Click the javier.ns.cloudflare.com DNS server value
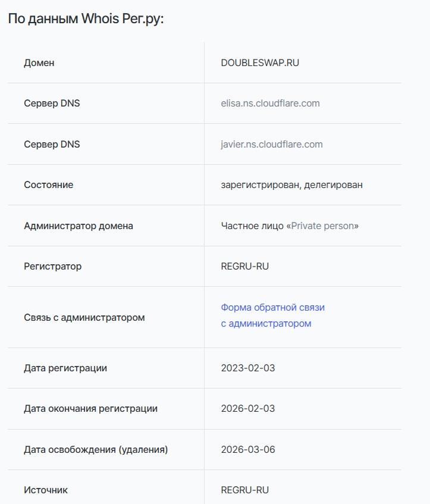Image resolution: width=430 pixels, height=504 pixels. point(272,145)
